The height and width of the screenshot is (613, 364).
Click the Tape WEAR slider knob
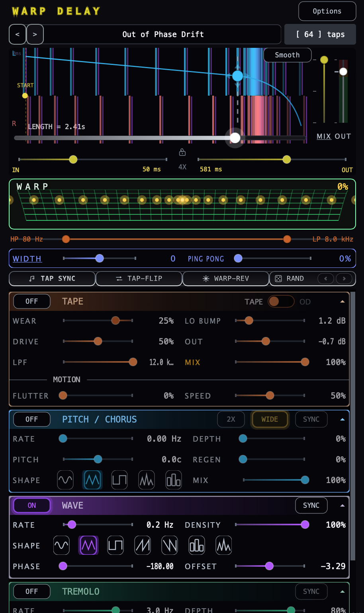(x=115, y=320)
